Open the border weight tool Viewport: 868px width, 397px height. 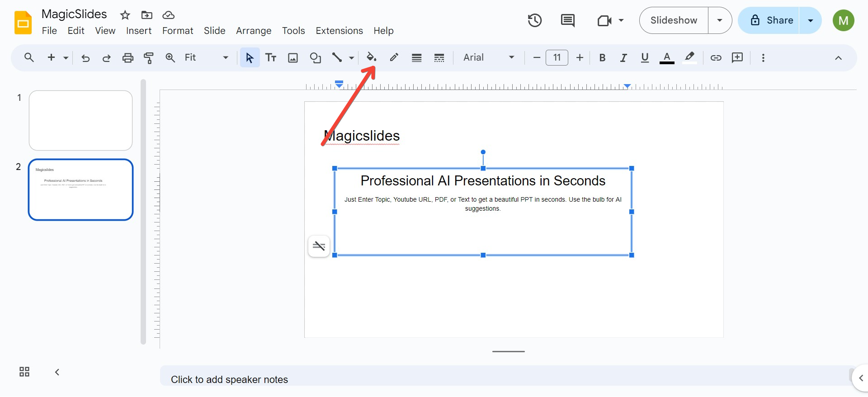click(x=416, y=57)
